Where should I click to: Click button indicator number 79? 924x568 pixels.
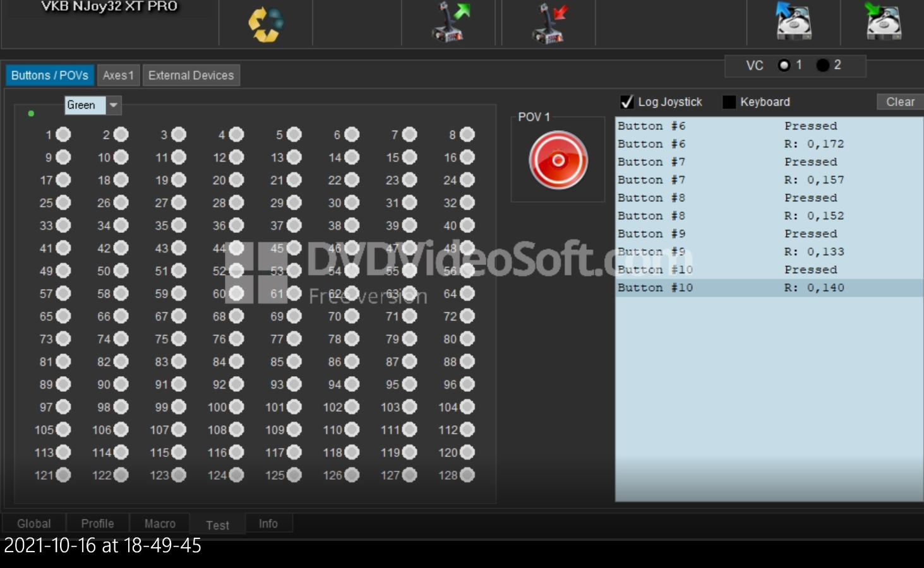409,339
